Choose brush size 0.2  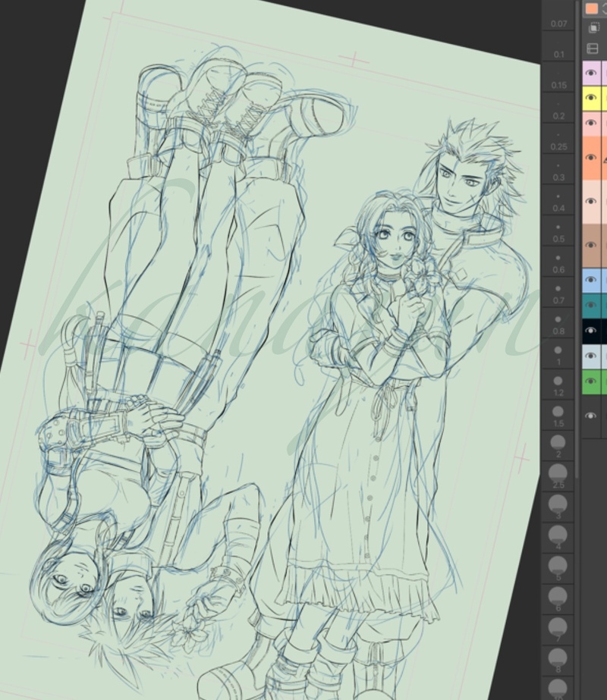pos(558,108)
